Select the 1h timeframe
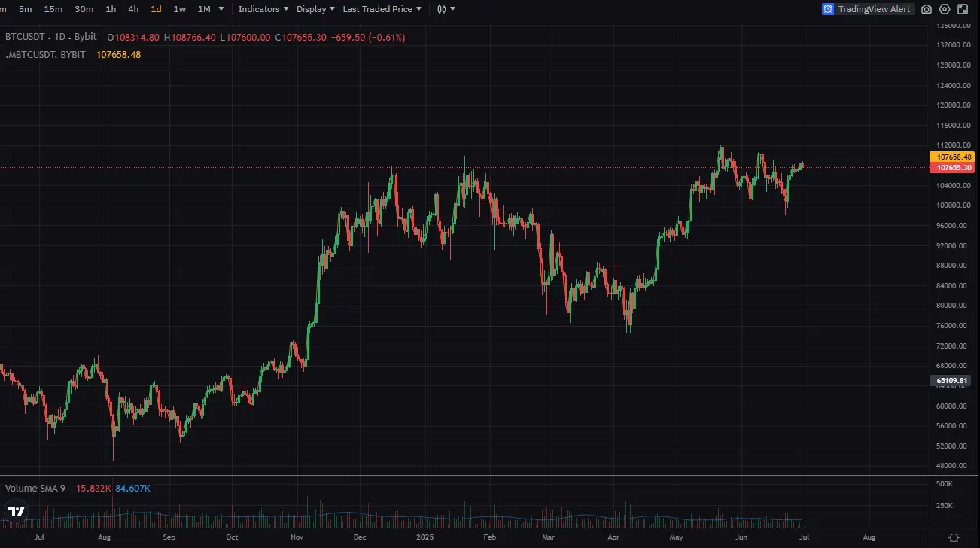Viewport: 980px width, 548px height. [x=110, y=9]
